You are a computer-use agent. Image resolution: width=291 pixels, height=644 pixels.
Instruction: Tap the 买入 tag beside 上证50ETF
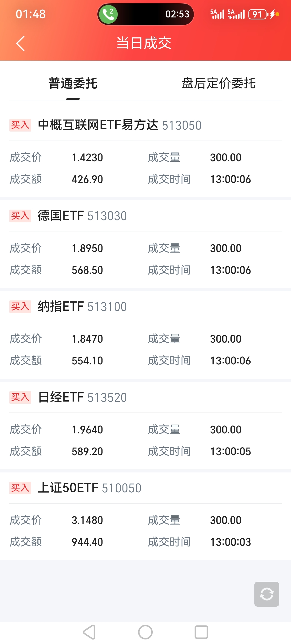coord(20,488)
